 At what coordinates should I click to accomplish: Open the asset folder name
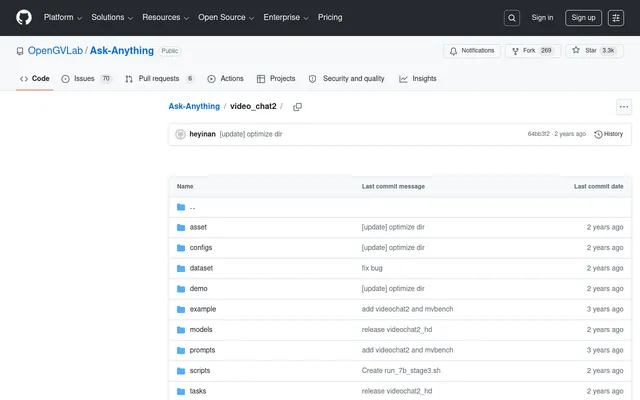(x=198, y=227)
